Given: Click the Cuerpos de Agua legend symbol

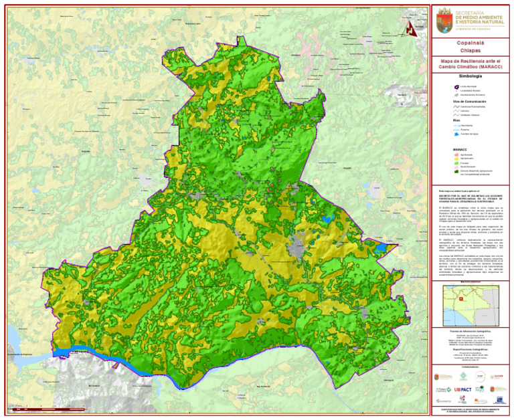Looking at the screenshot, I should 456,134.
